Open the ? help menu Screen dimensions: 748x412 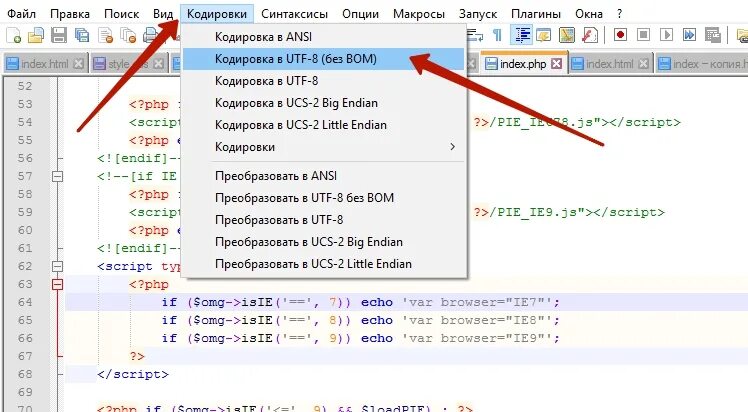pyautogui.click(x=619, y=14)
